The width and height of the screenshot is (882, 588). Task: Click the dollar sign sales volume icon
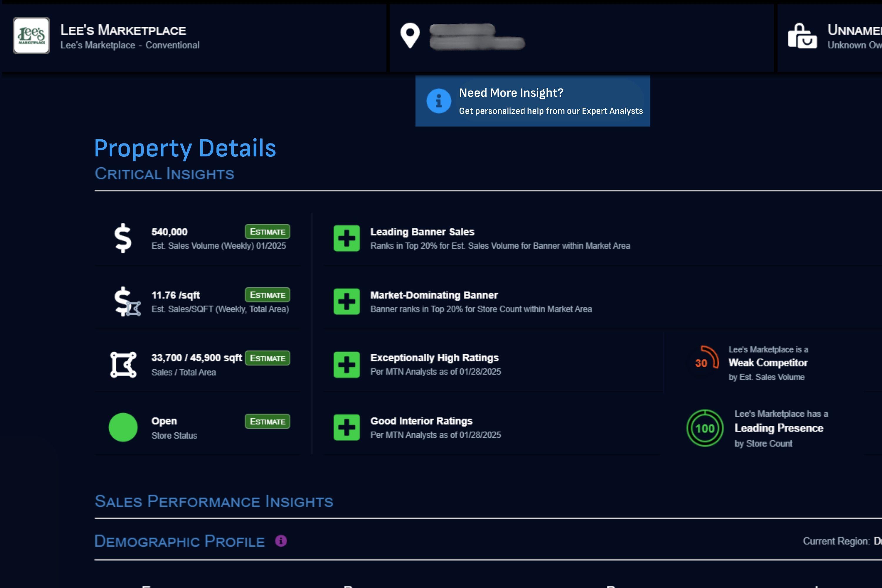click(123, 238)
